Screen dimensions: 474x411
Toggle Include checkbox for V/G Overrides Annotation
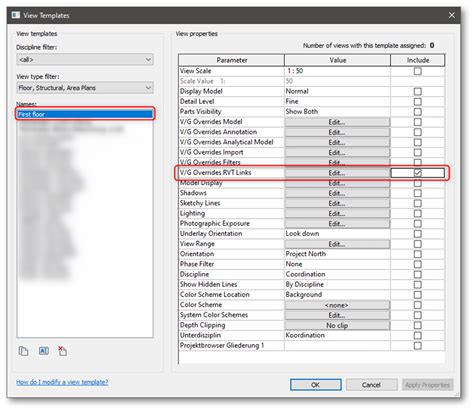417,132
